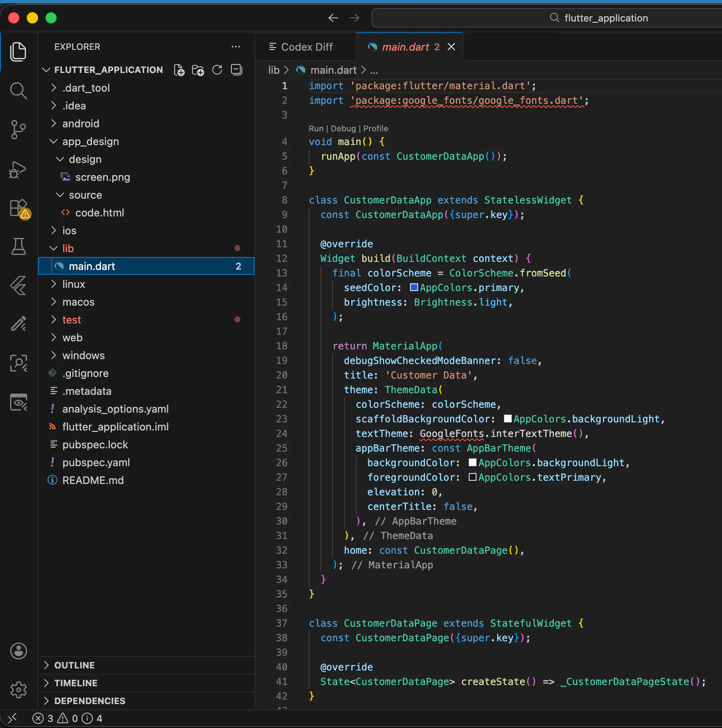Open the Explorer more actions ellipsis
The height and width of the screenshot is (728, 722).
pos(236,47)
